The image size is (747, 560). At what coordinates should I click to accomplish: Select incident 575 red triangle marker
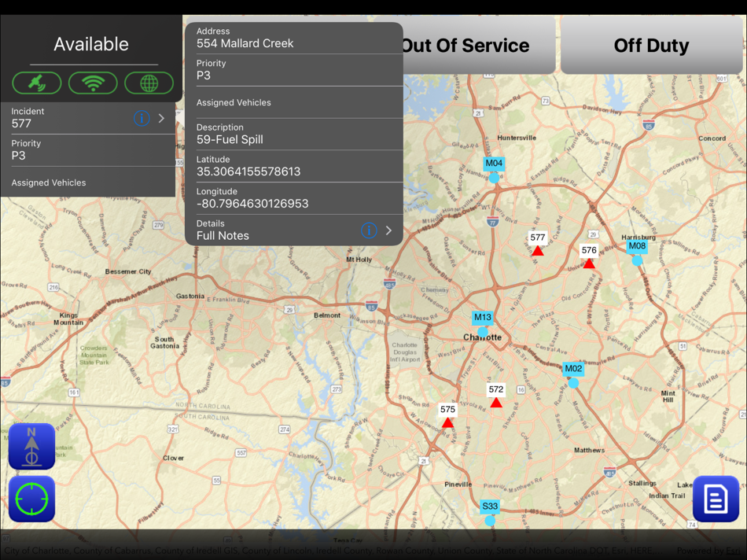(x=447, y=422)
